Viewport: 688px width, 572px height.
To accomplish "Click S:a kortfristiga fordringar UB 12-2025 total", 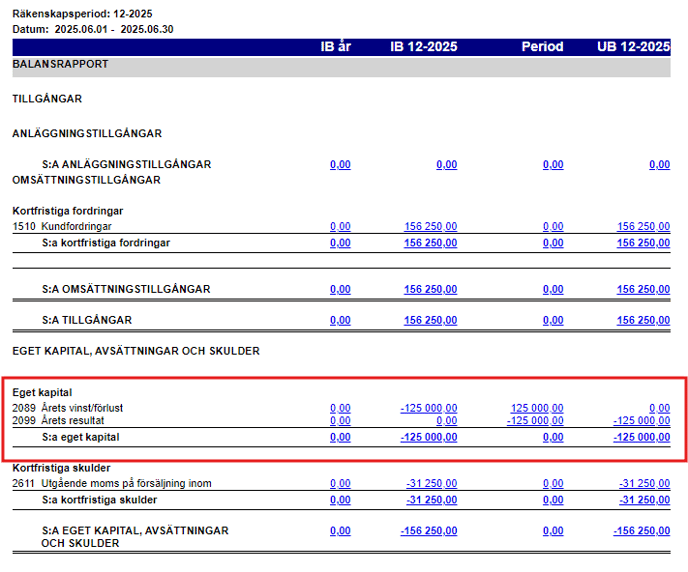I will coord(643,243).
